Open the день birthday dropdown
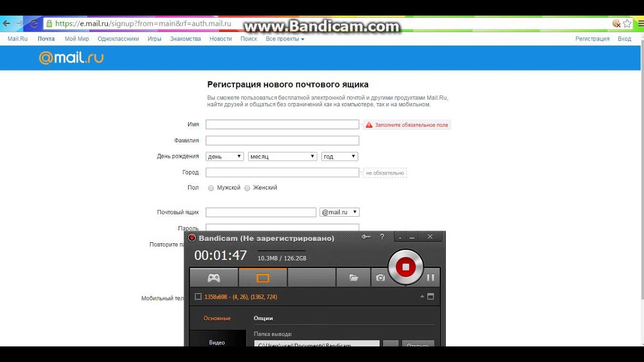The height and width of the screenshot is (362, 644). pyautogui.click(x=225, y=156)
